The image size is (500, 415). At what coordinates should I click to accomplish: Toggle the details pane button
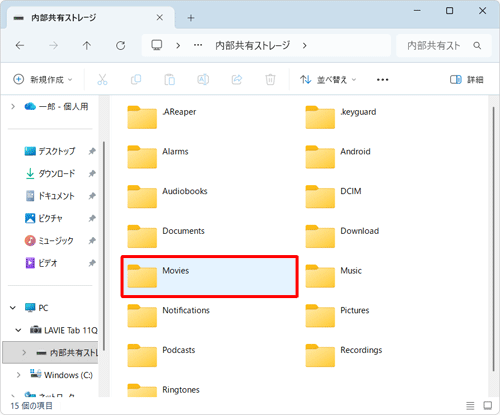467,80
